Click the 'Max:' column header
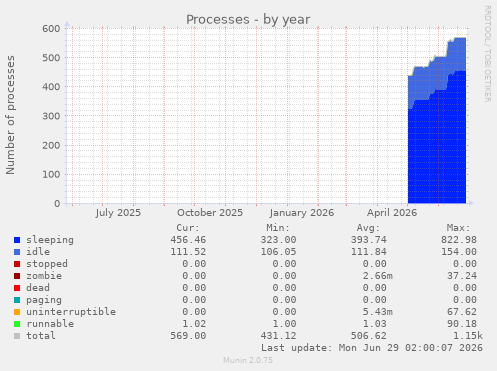497x371 pixels. click(459, 228)
